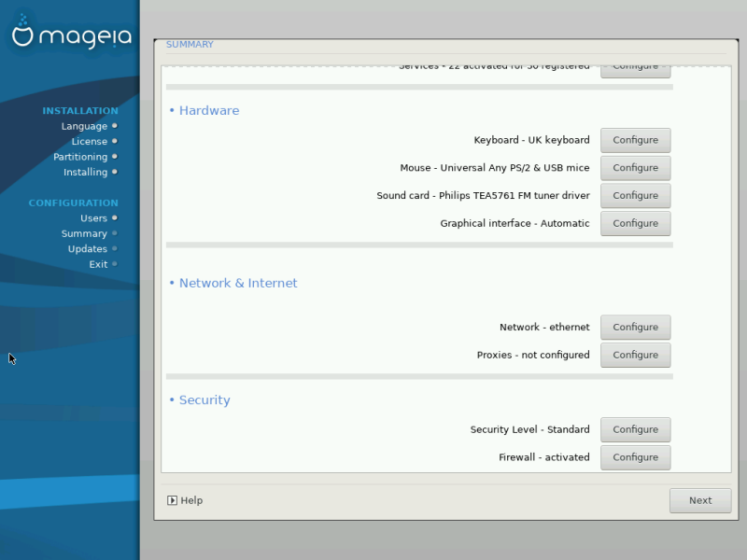The height and width of the screenshot is (560, 747).
Task: Configure the Firewall setting
Action: [635, 457]
